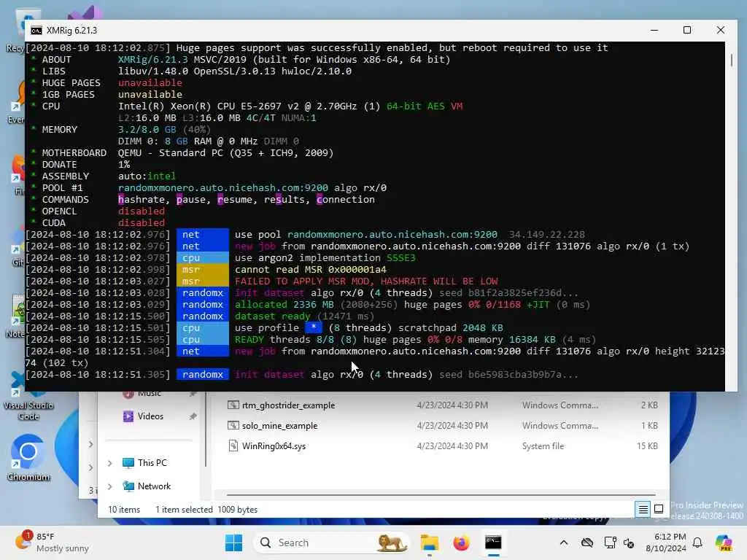Minimize the XMRig window

point(654,31)
